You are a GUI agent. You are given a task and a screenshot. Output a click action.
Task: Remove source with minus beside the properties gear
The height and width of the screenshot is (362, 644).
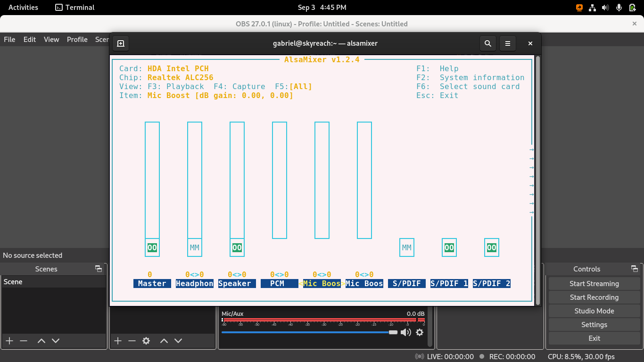pyautogui.click(x=132, y=341)
